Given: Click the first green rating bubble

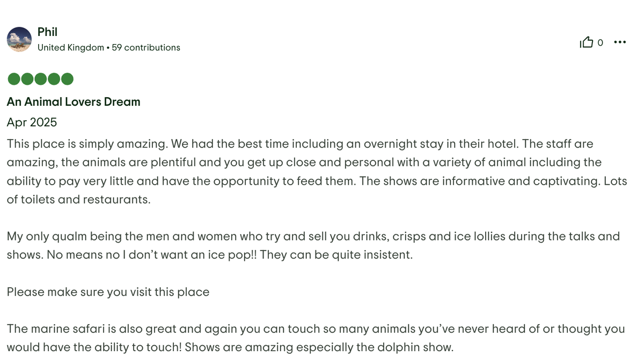Looking at the screenshot, I should [x=14, y=79].
